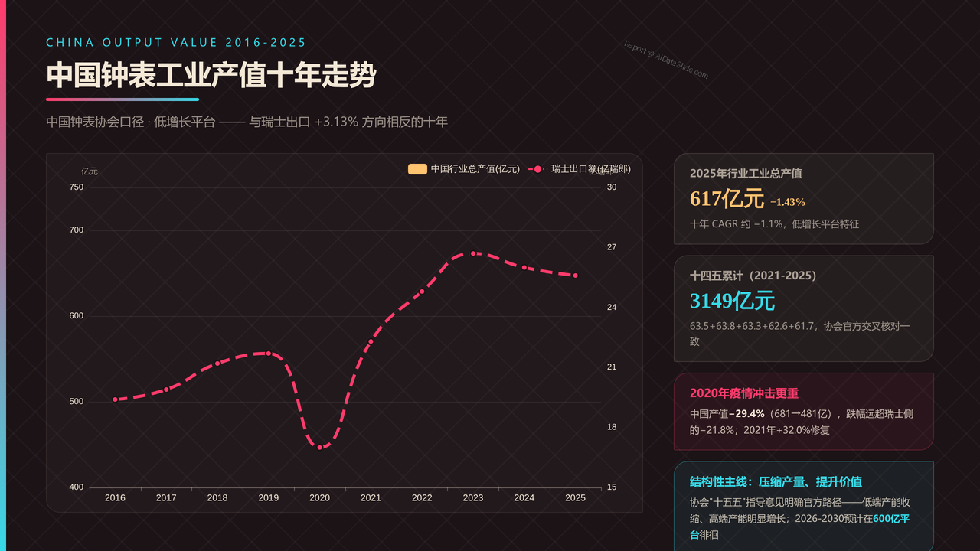Click the 18 right axis value
980x551 pixels.
coord(612,427)
